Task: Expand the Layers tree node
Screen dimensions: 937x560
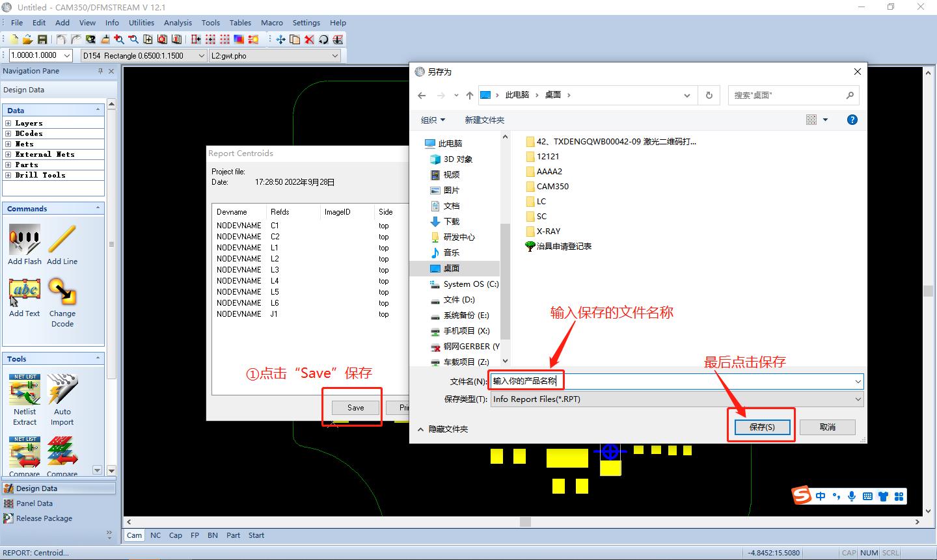Action: pyautogui.click(x=8, y=123)
